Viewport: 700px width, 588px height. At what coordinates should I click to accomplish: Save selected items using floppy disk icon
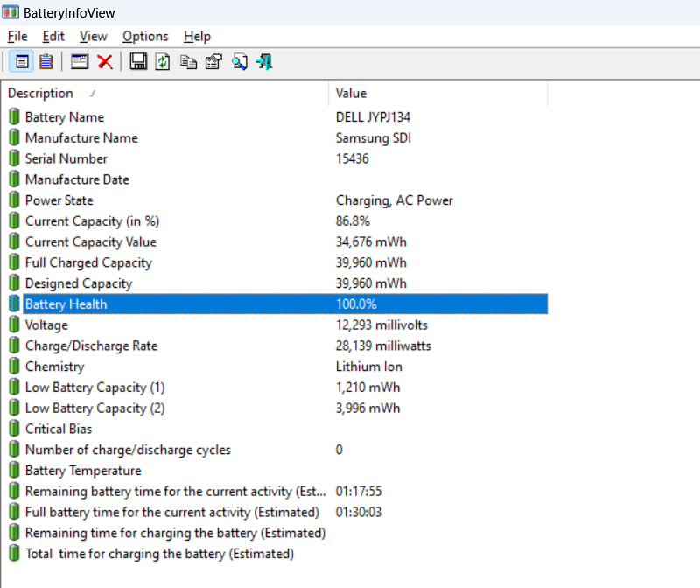click(x=138, y=61)
